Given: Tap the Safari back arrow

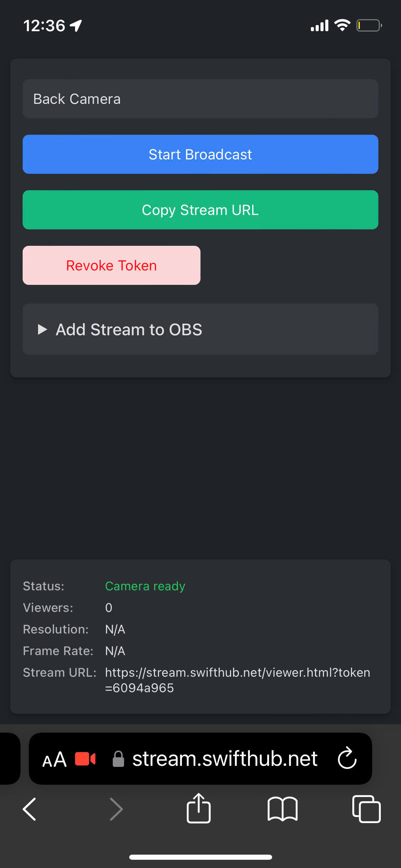Looking at the screenshot, I should coord(29,809).
